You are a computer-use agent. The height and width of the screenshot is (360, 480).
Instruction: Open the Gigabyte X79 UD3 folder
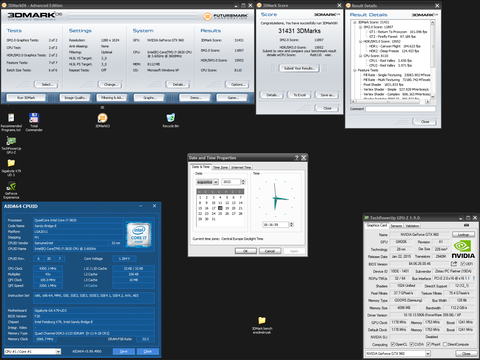point(11,163)
